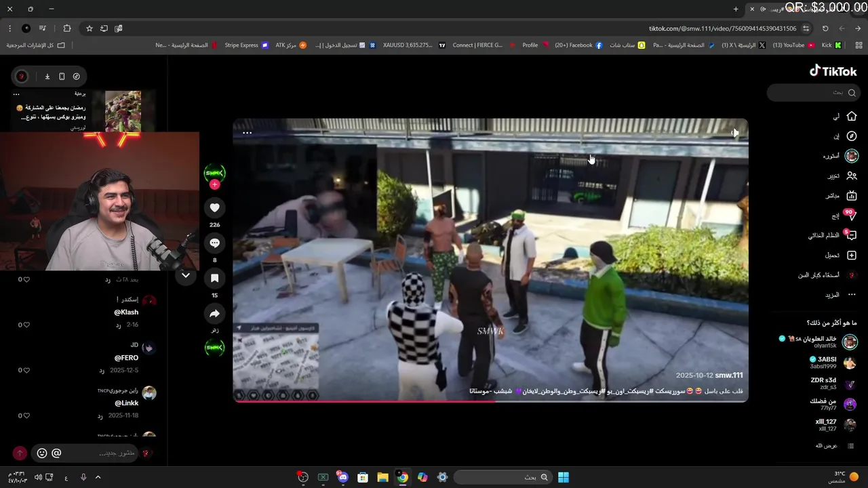Open Friends people icon in sidebar

852,176
